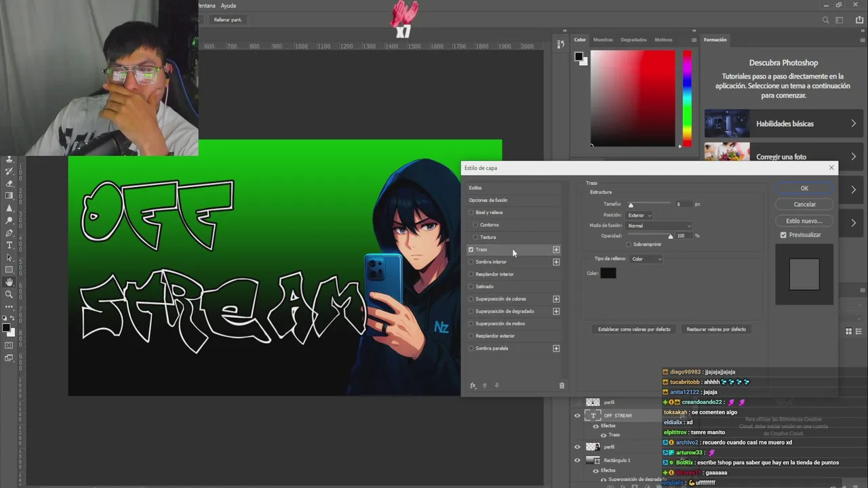868x488 pixels.
Task: Select the Dodge tool
Action: (9, 220)
